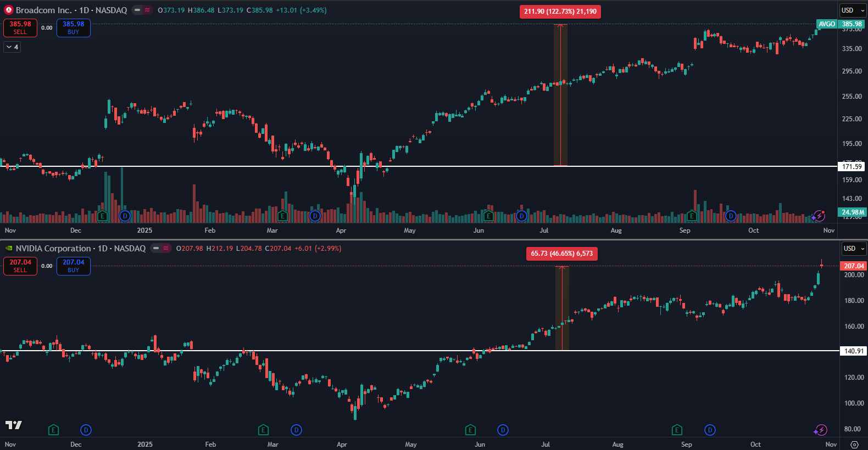Click March dividend marker on NVIDIA chart
868x450 pixels.
[296, 430]
